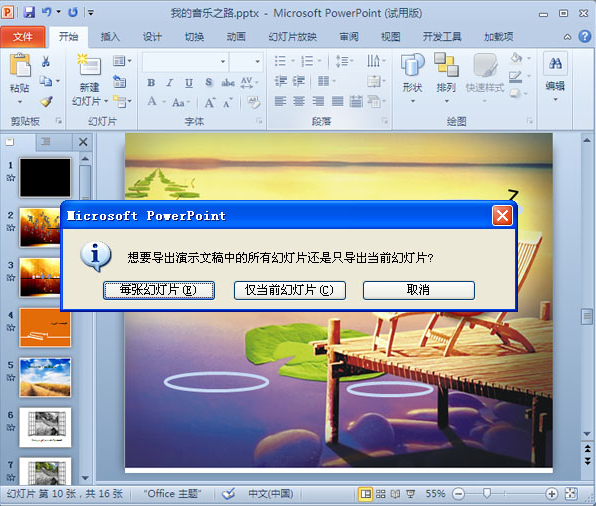The width and height of the screenshot is (596, 506).
Task: Open the 文件 tab
Action: 23,37
